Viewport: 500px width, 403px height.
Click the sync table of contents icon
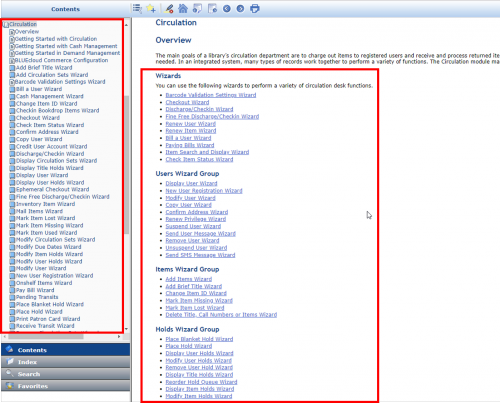(x=137, y=8)
